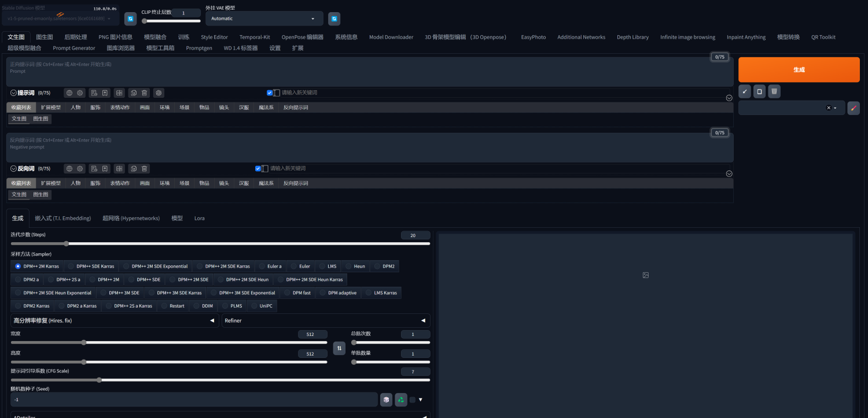This screenshot has width=868, height=418.
Task: Open history icon in 反向词 row
Action: click(x=93, y=169)
